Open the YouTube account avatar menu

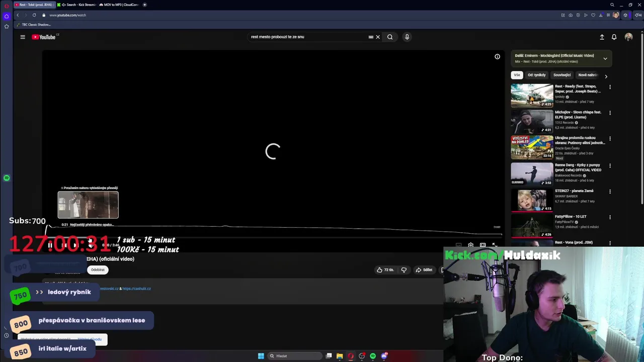pos(628,37)
